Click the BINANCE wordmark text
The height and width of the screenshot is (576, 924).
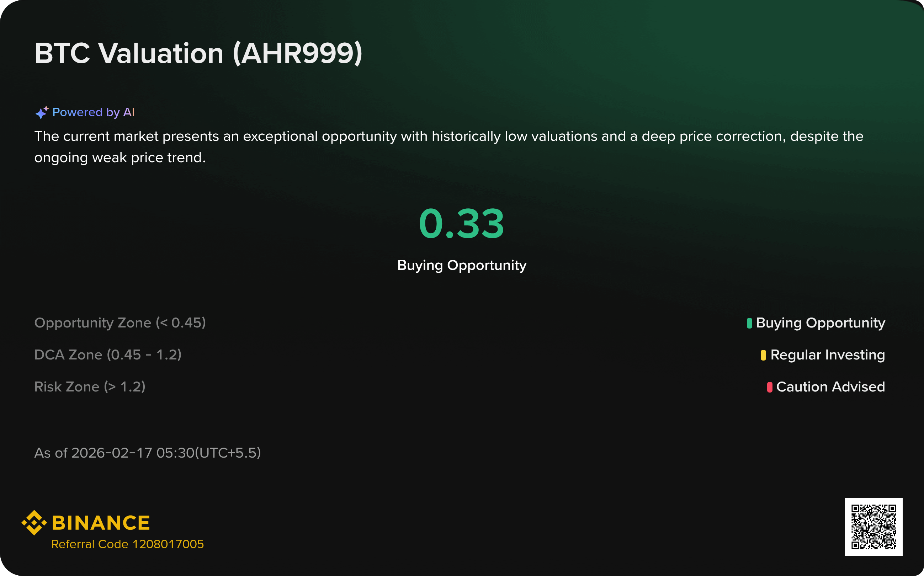click(x=101, y=523)
